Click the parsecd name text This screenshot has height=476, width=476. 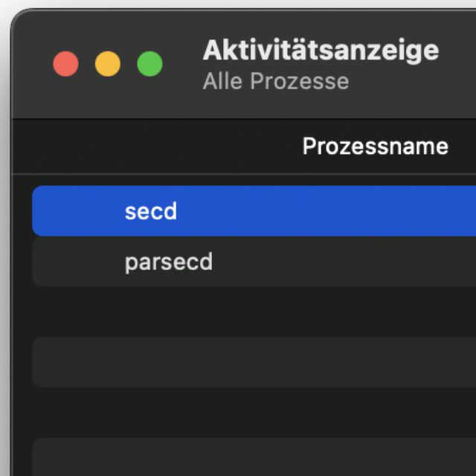(x=169, y=262)
